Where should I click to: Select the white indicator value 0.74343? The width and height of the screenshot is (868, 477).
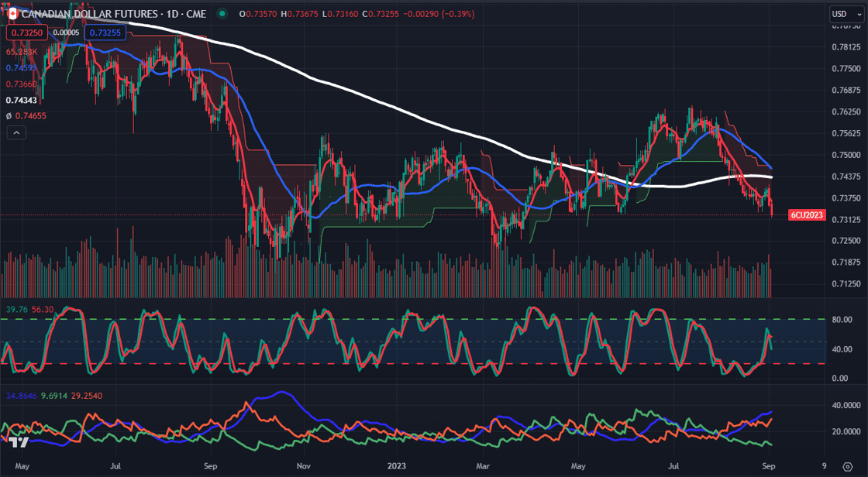[22, 100]
